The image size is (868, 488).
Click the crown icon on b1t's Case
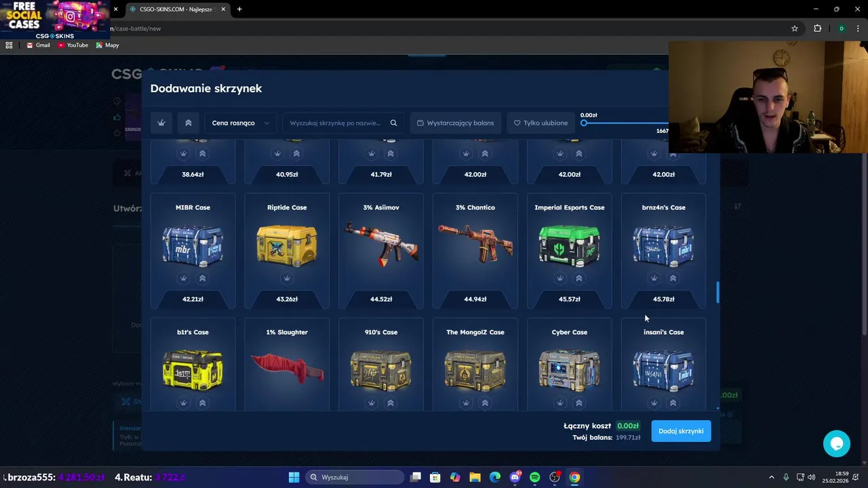click(183, 403)
